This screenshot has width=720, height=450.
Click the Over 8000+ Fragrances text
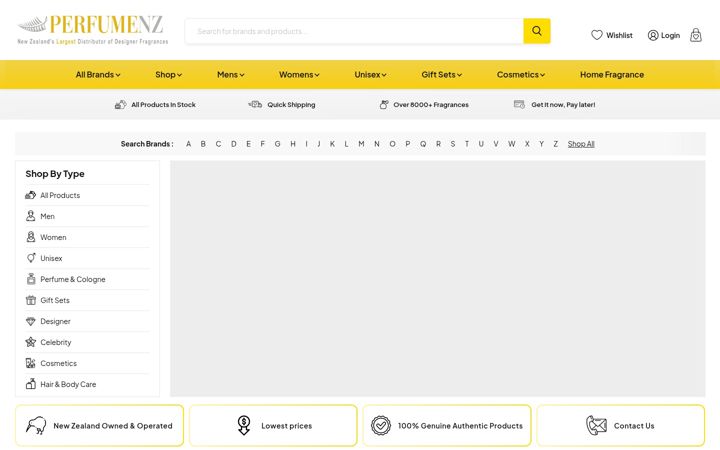431,105
